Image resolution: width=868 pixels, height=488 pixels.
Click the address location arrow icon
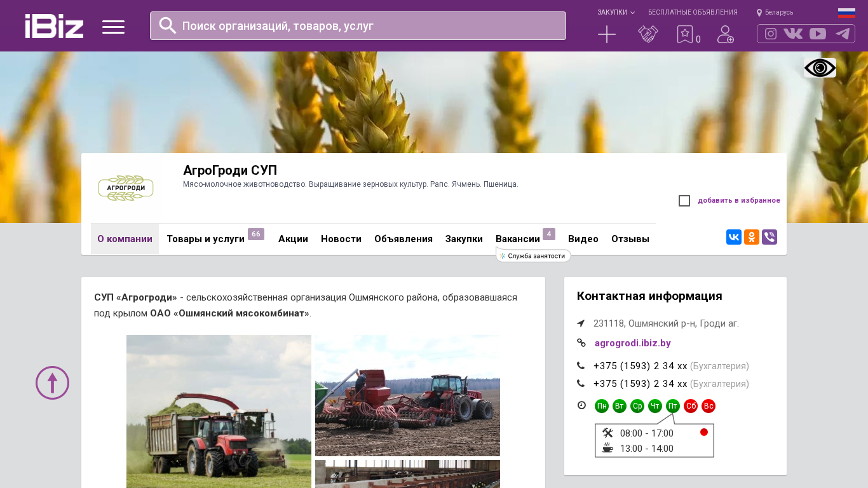[581, 323]
